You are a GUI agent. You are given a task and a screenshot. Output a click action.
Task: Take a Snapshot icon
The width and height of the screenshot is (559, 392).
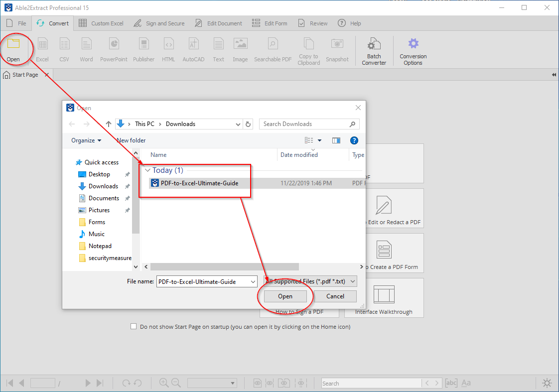pyautogui.click(x=337, y=43)
